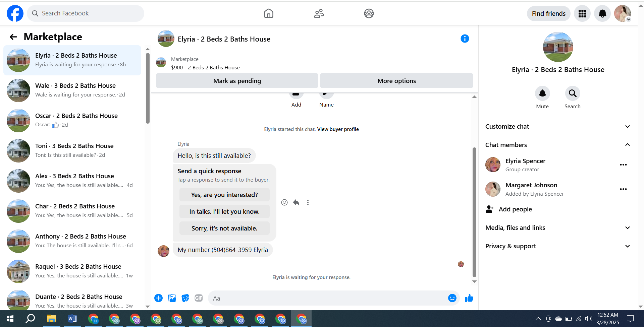Screen dimensions: 644x327
Task: Open Alex 3 Beds 2 Baths House chat
Action: [72, 181]
